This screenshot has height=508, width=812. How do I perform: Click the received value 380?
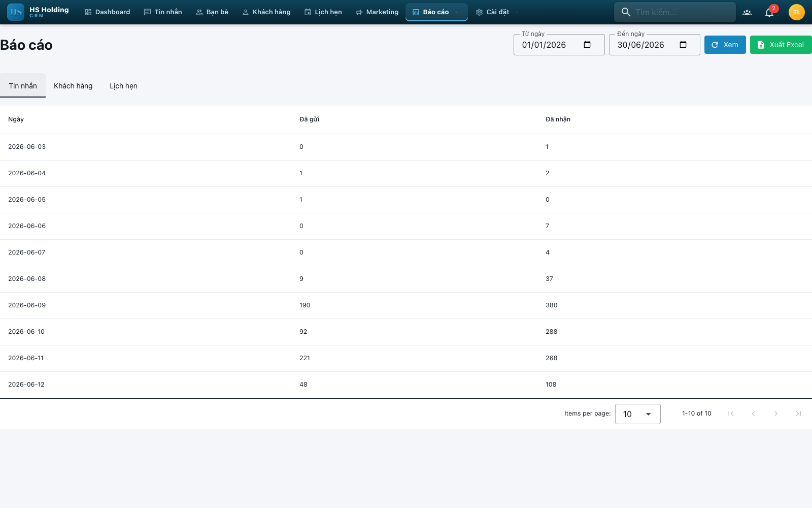coord(551,305)
